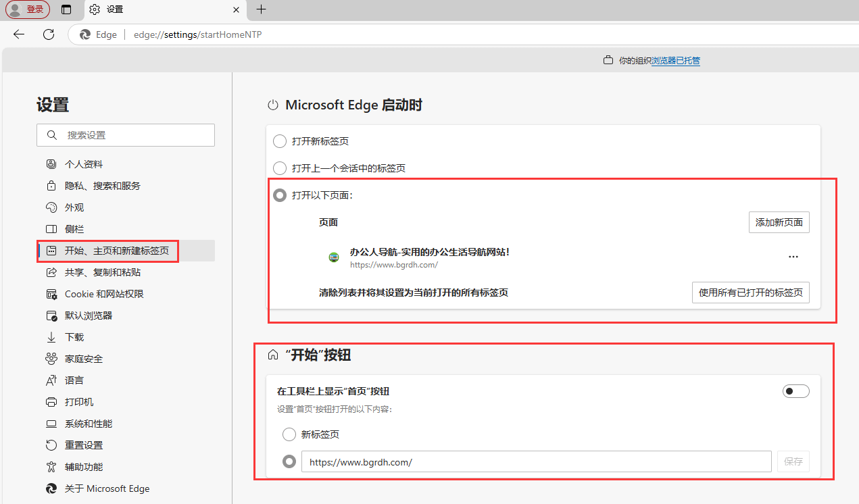Click the 下载 download arrow icon
The image size is (859, 504).
[51, 337]
